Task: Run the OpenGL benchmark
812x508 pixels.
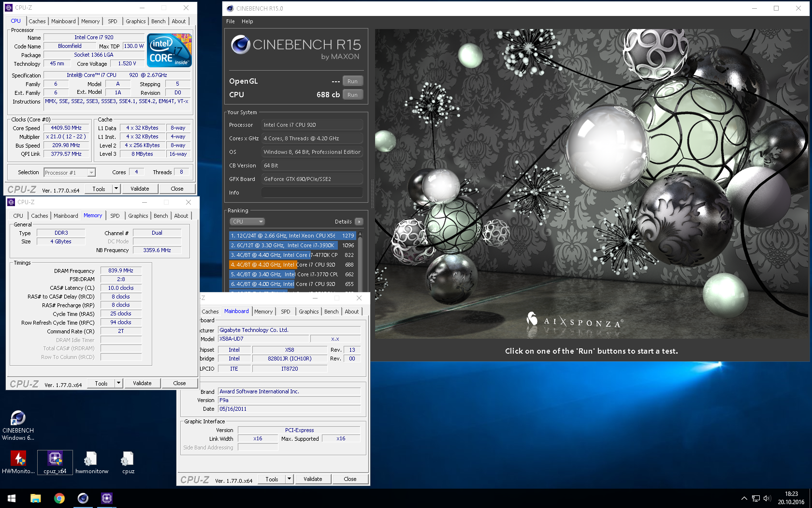Action: pyautogui.click(x=353, y=81)
